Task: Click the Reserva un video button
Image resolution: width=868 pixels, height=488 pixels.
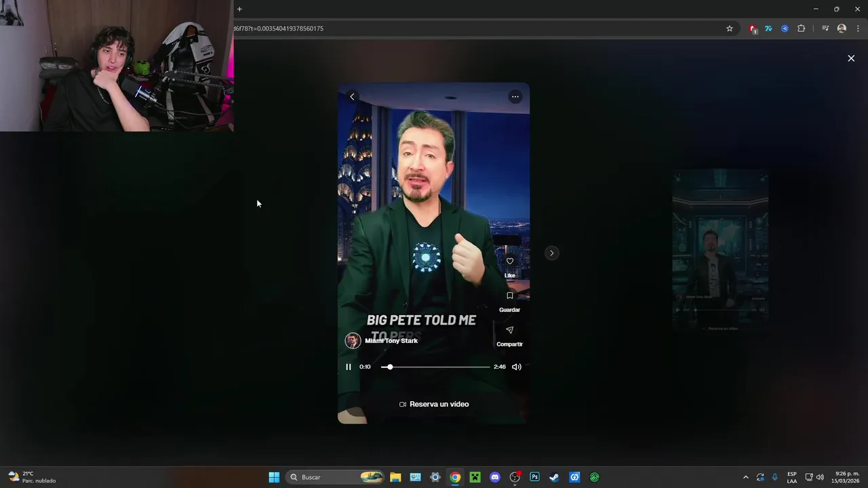Action: tap(434, 404)
